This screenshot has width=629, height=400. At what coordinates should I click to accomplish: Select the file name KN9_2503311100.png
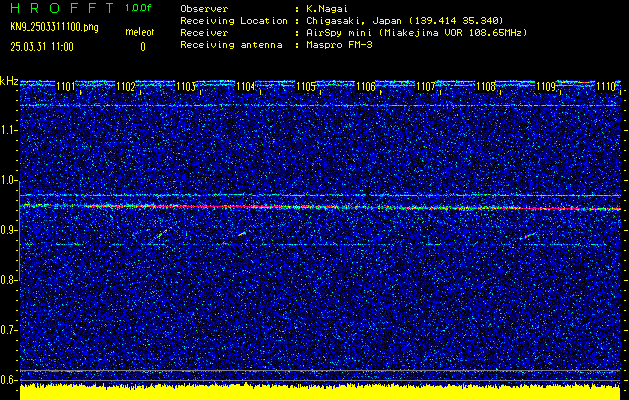(54, 28)
